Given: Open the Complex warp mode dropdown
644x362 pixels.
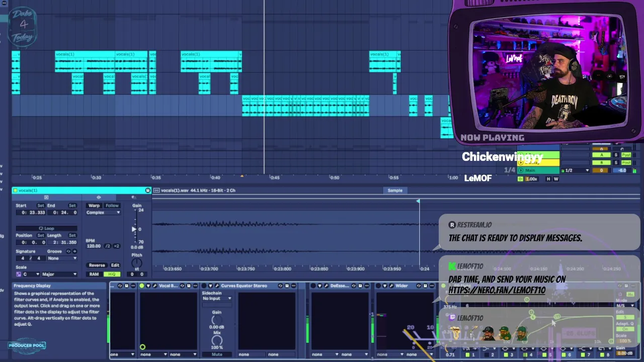Looking at the screenshot, I should point(103,213).
